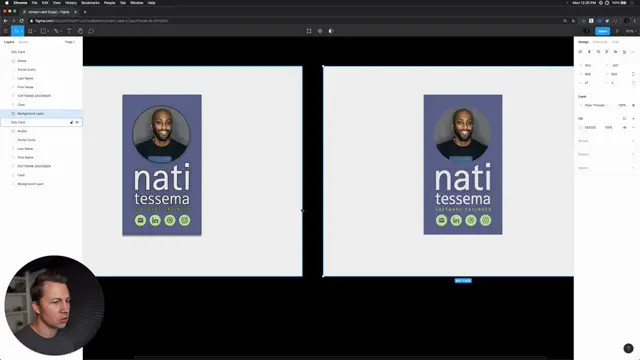The height and width of the screenshot is (360, 640).
Task: Open the shape tools dropdown arrow
Action: point(48,31)
